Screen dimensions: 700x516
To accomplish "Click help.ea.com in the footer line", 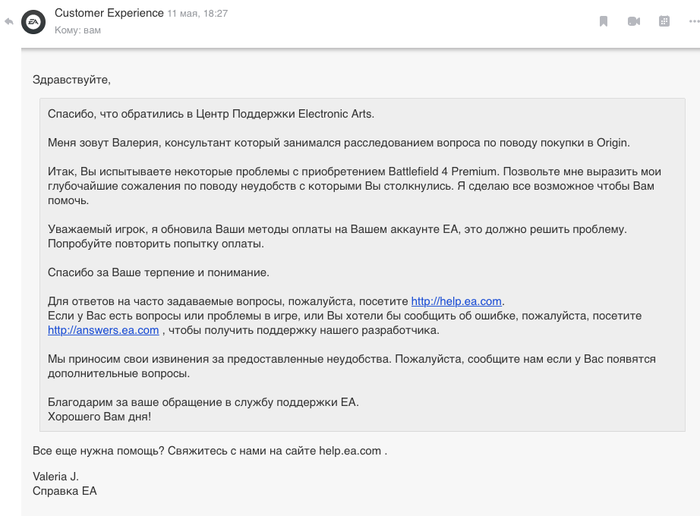I will coord(350,450).
